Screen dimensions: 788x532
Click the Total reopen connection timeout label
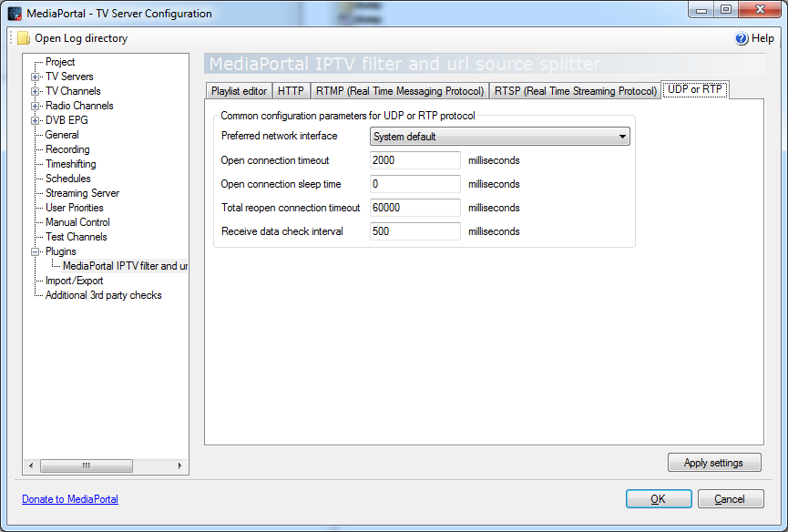[291, 208]
